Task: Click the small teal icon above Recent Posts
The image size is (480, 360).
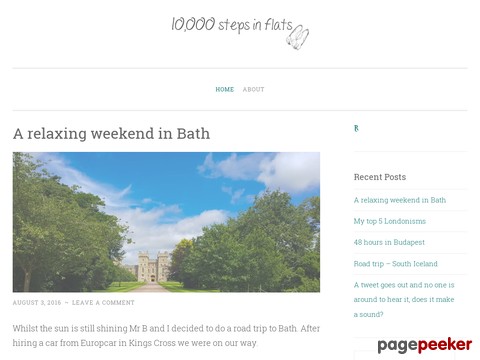Action: [356, 128]
